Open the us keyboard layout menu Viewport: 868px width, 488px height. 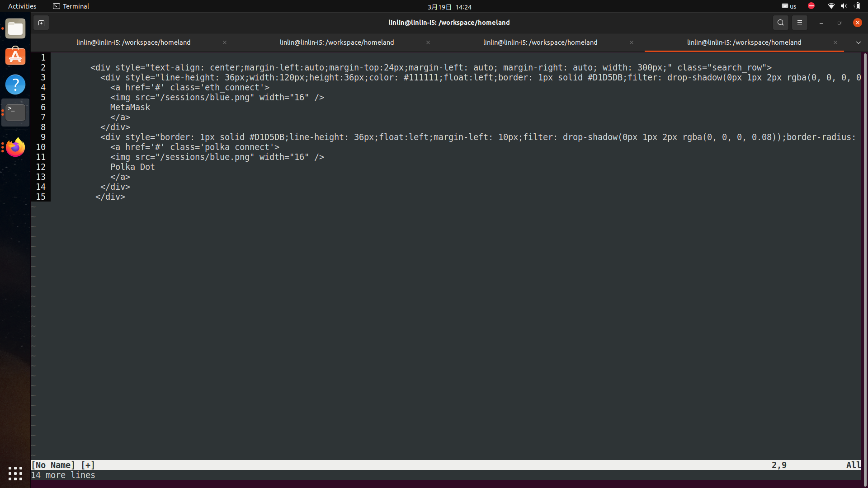click(x=789, y=6)
